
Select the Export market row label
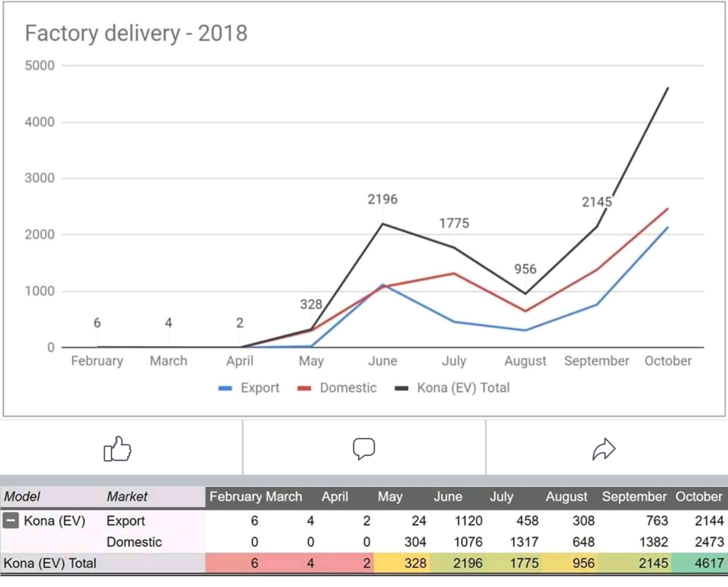[x=125, y=520]
